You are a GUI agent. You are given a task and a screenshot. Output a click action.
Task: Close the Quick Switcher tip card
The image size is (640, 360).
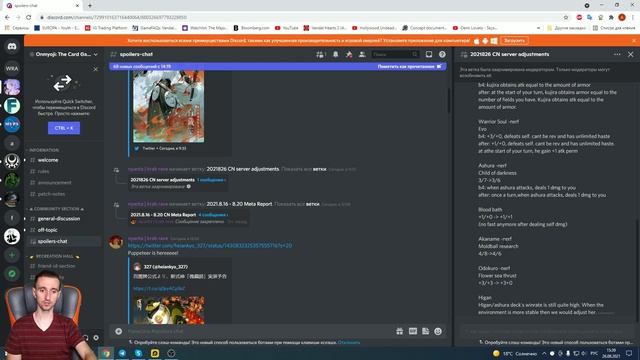[96, 69]
